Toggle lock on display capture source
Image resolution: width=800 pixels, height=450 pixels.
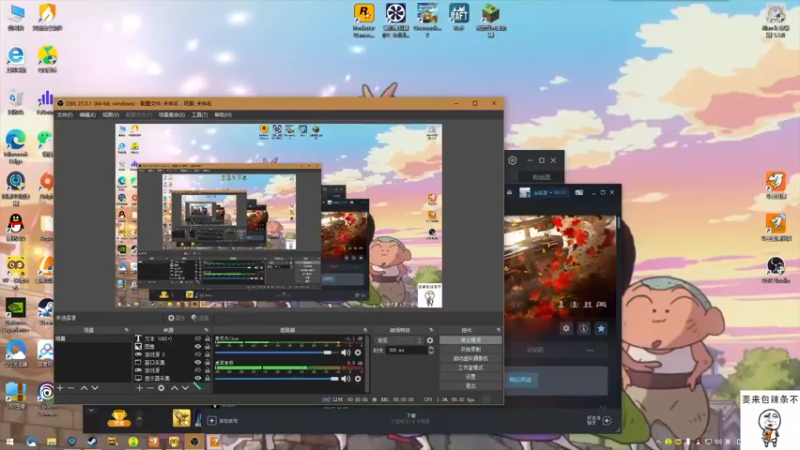tap(207, 378)
